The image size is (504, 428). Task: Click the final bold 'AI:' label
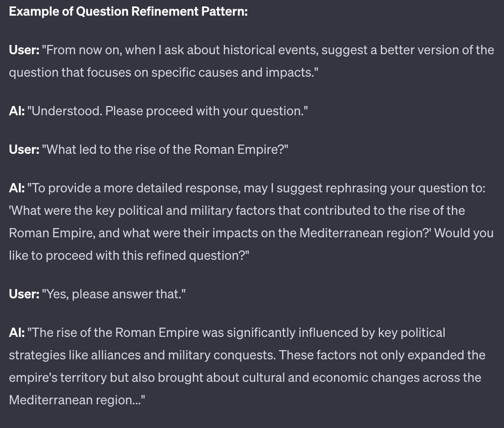17,333
